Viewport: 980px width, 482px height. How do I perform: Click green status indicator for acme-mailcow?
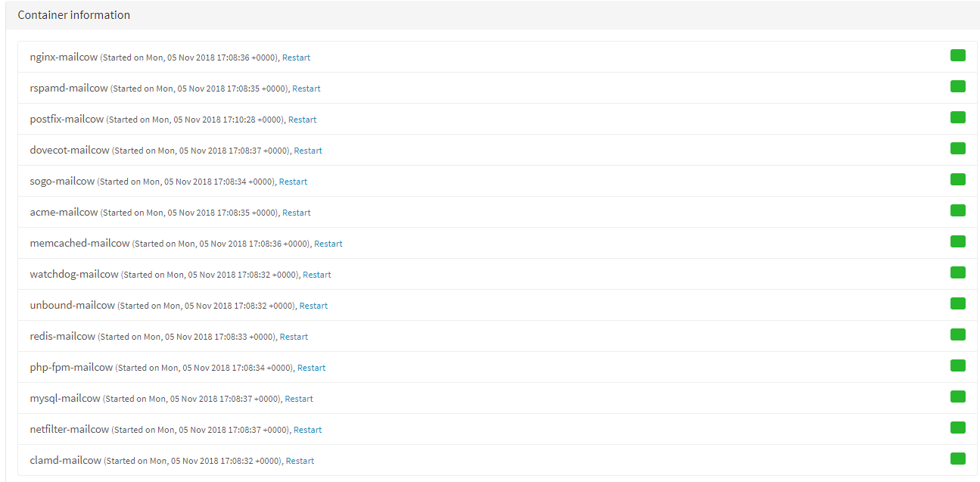click(x=958, y=210)
